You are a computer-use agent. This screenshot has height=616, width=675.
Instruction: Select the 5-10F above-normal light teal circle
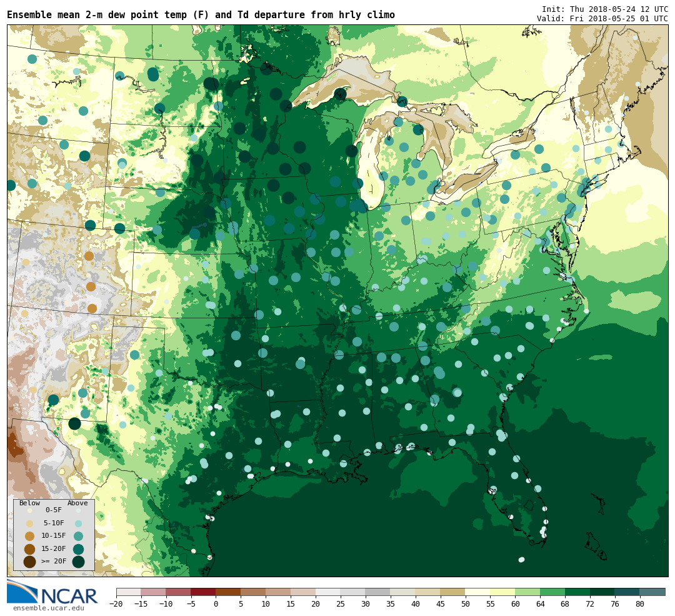tap(78, 523)
